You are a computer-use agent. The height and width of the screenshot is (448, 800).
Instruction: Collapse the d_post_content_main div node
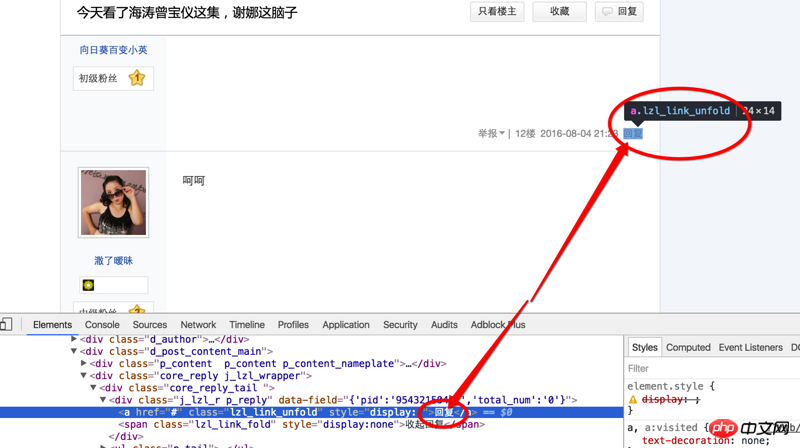74,351
